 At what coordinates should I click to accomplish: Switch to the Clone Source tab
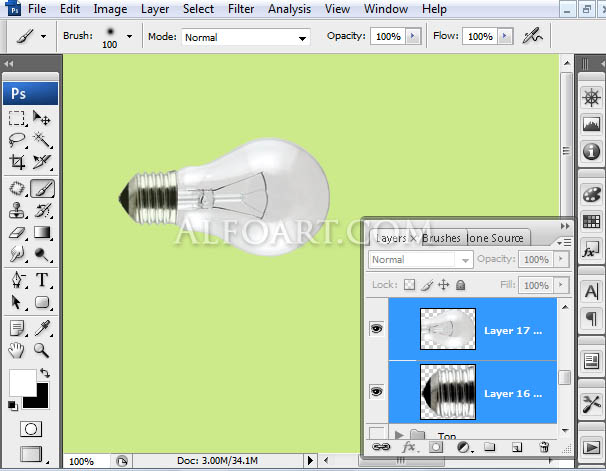(495, 238)
